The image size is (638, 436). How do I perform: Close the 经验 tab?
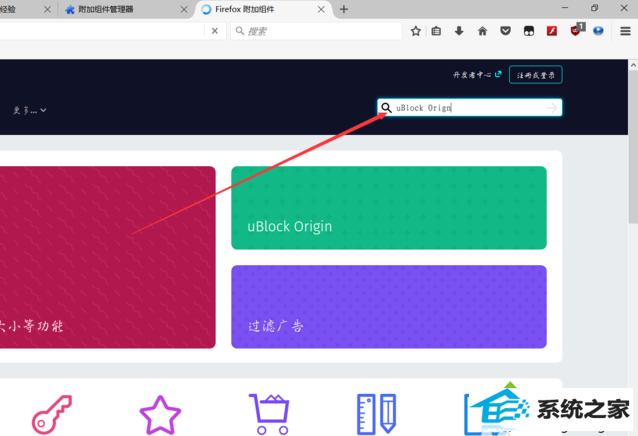(47, 9)
